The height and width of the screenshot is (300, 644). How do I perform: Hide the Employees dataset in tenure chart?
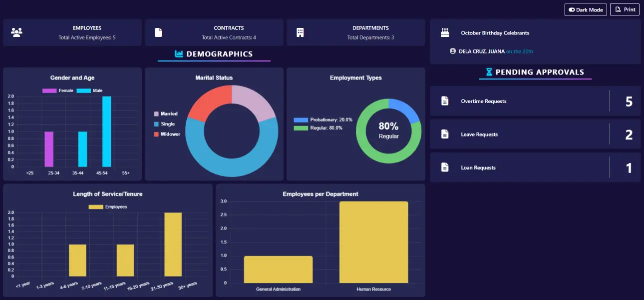click(107, 206)
